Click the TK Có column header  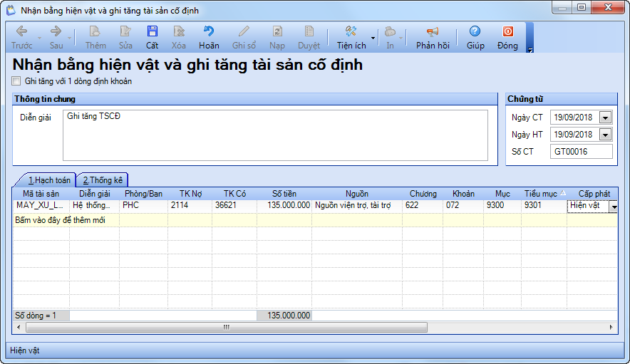234,194
